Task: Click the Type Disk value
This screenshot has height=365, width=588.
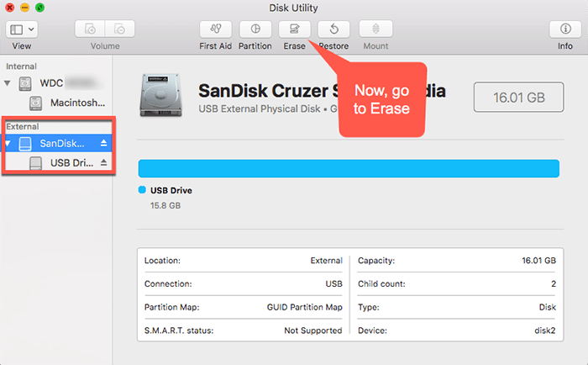Action: pyautogui.click(x=548, y=307)
